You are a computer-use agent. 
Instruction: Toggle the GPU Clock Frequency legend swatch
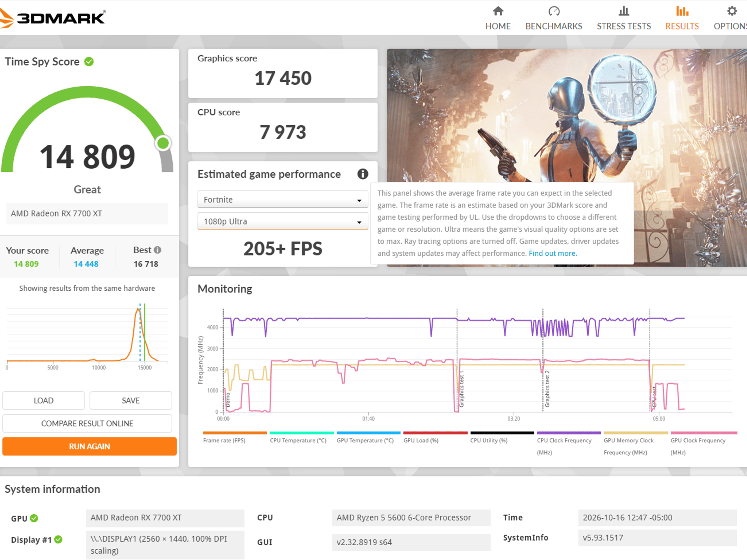tap(704, 433)
